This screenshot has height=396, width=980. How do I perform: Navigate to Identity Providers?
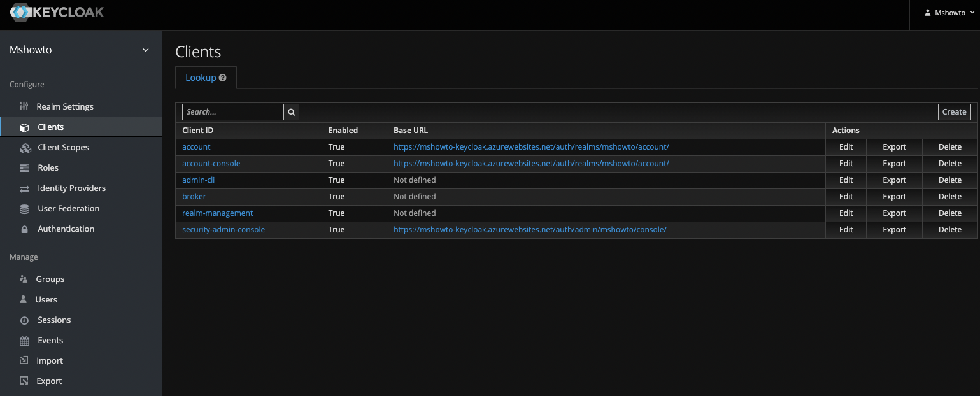[x=71, y=188]
